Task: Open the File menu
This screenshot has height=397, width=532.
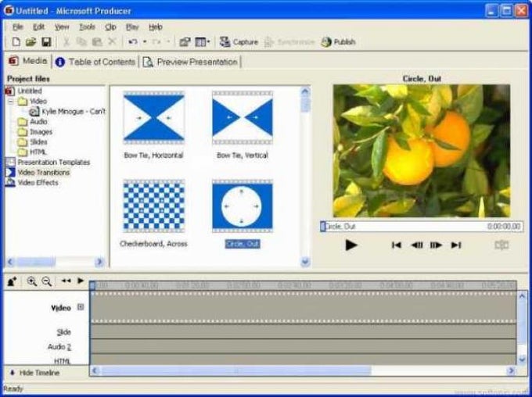Action: point(18,27)
